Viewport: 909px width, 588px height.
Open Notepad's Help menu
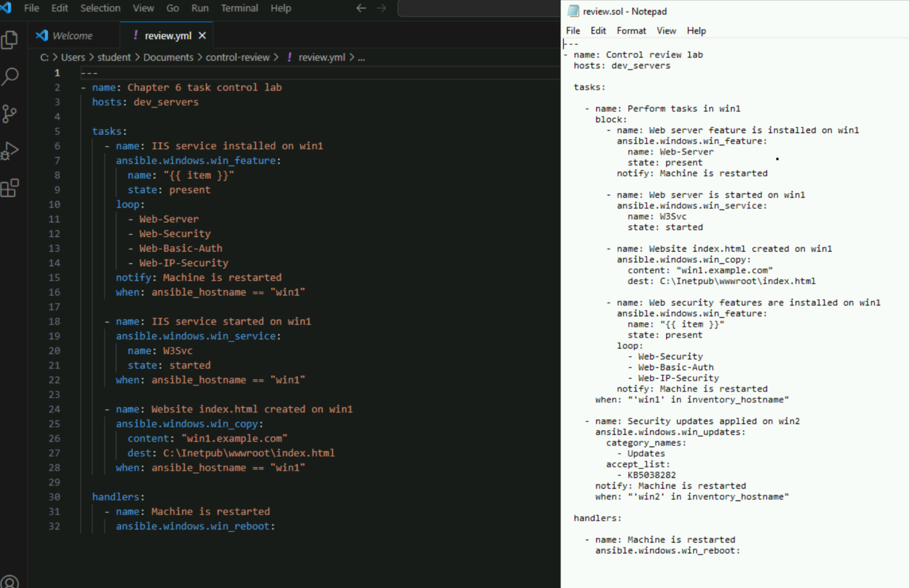click(x=695, y=31)
